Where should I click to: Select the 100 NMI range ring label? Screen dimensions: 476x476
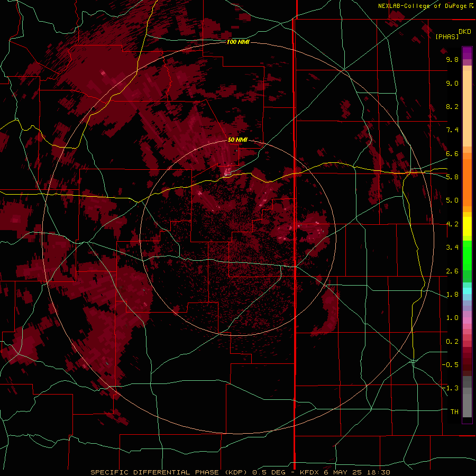(x=238, y=42)
